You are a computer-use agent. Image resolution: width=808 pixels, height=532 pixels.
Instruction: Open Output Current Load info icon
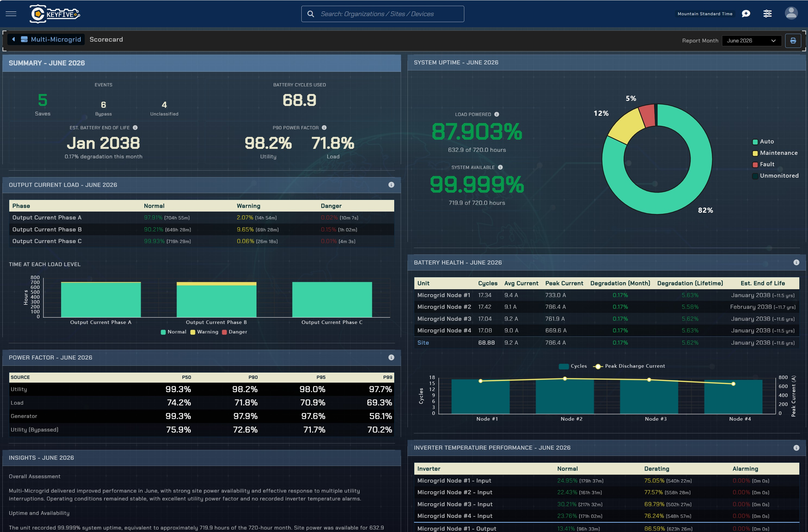(x=391, y=185)
